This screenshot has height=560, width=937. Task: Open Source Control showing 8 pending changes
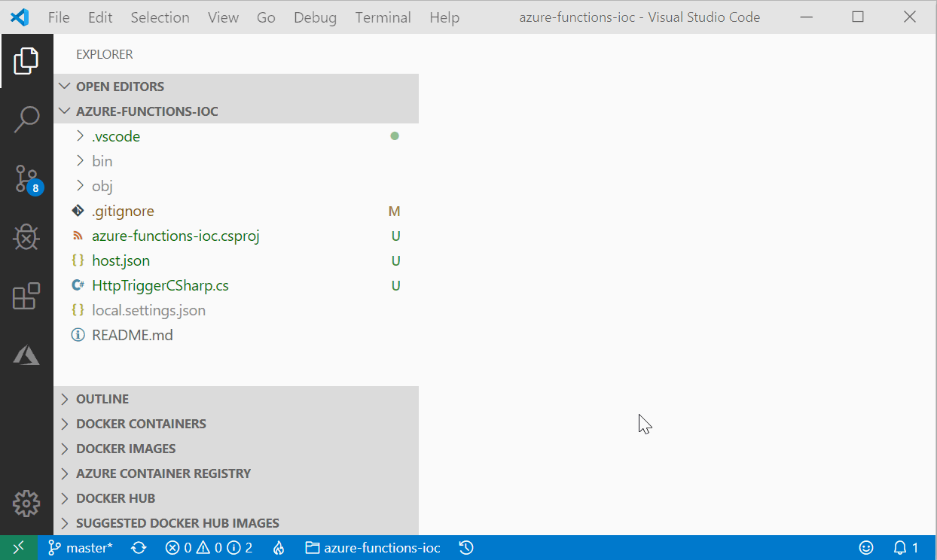click(26, 178)
